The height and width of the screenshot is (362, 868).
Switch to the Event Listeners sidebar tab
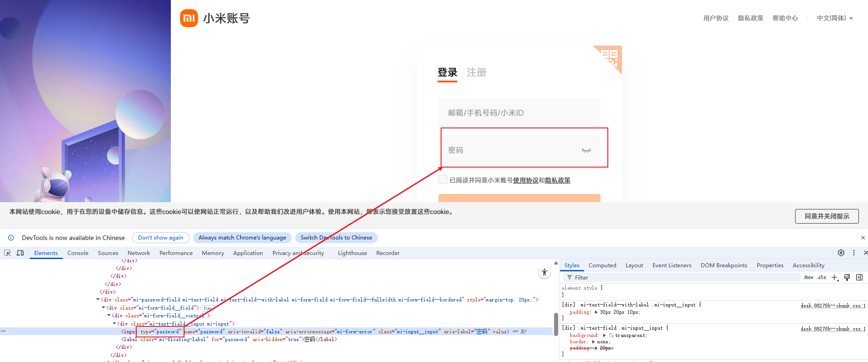(672, 265)
